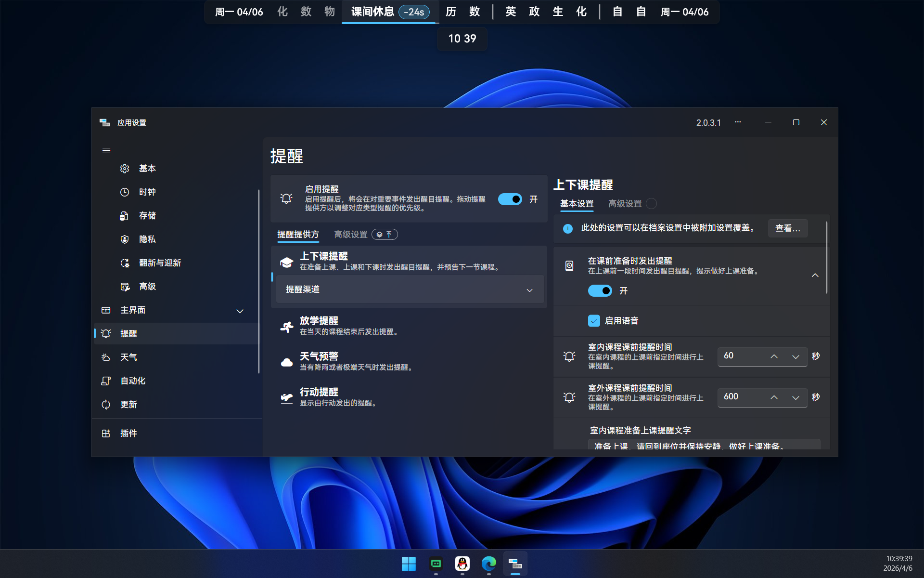Disable the 在课前准备时发出提醒 switch
Viewport: 924px width, 578px height.
coord(600,290)
